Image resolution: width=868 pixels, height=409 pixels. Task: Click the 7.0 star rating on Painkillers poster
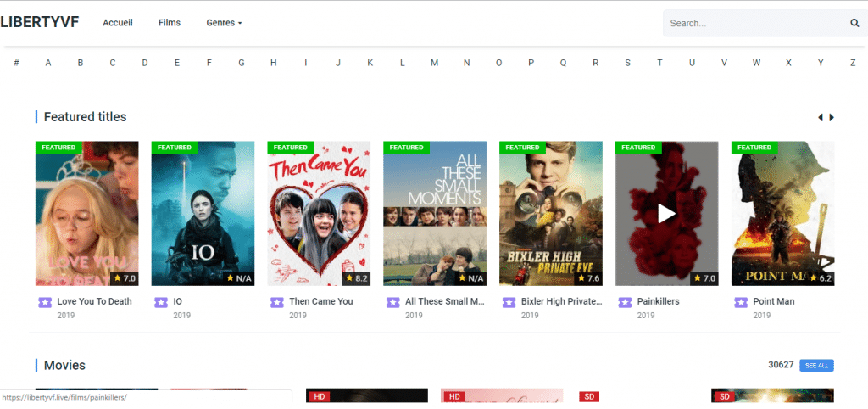[x=704, y=278]
